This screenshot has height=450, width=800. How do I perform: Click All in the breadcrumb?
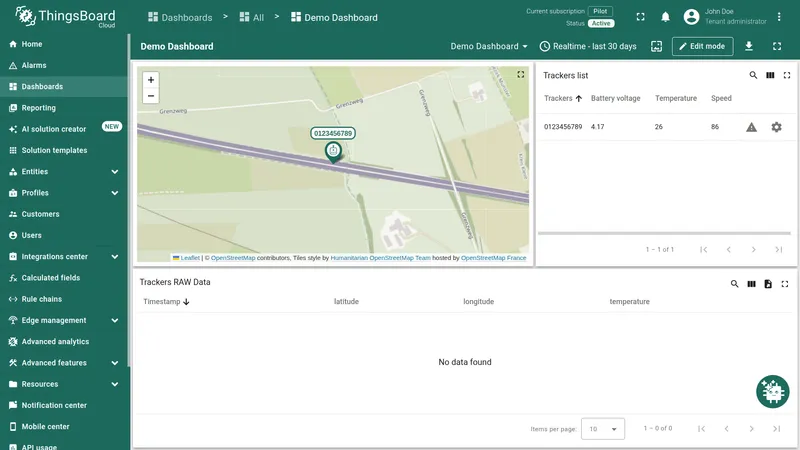click(252, 17)
